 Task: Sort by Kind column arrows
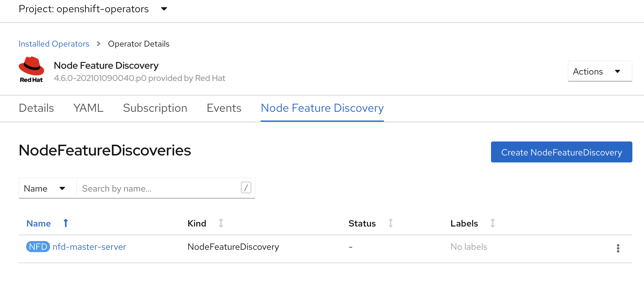(221, 223)
